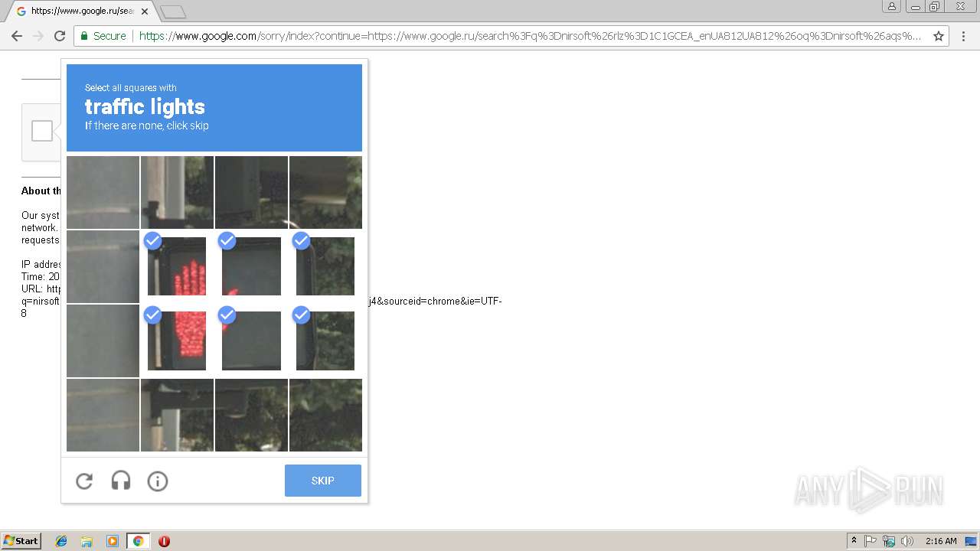980x551 pixels.
Task: Open Action Center flag icon
Action: (x=871, y=541)
